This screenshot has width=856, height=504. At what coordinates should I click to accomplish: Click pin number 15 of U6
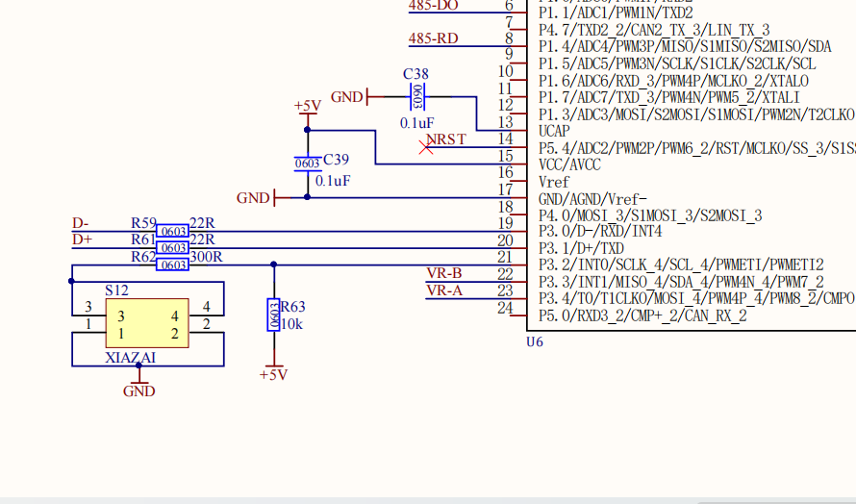click(506, 156)
